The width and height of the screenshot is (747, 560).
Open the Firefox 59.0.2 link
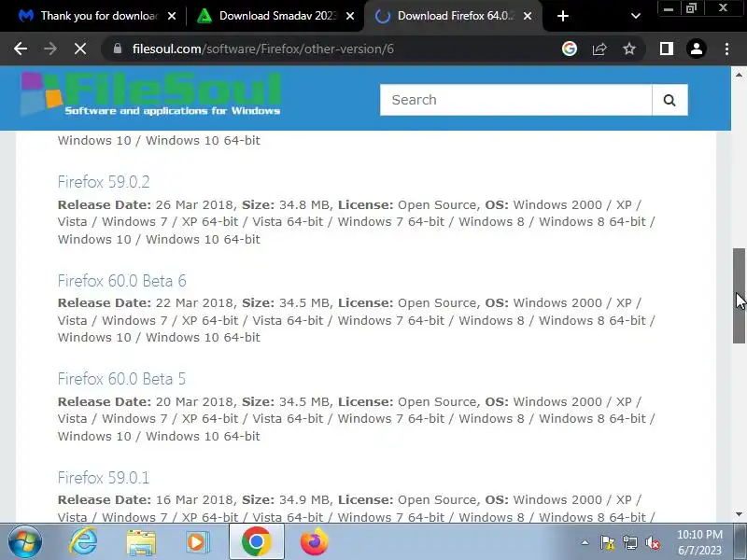[x=104, y=182]
